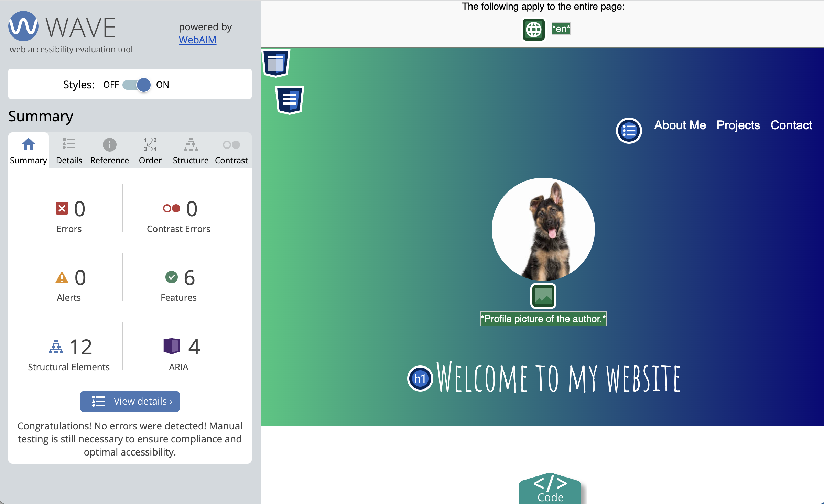Select the *en* language tag icon
Image resolution: width=824 pixels, height=504 pixels.
pyautogui.click(x=561, y=29)
